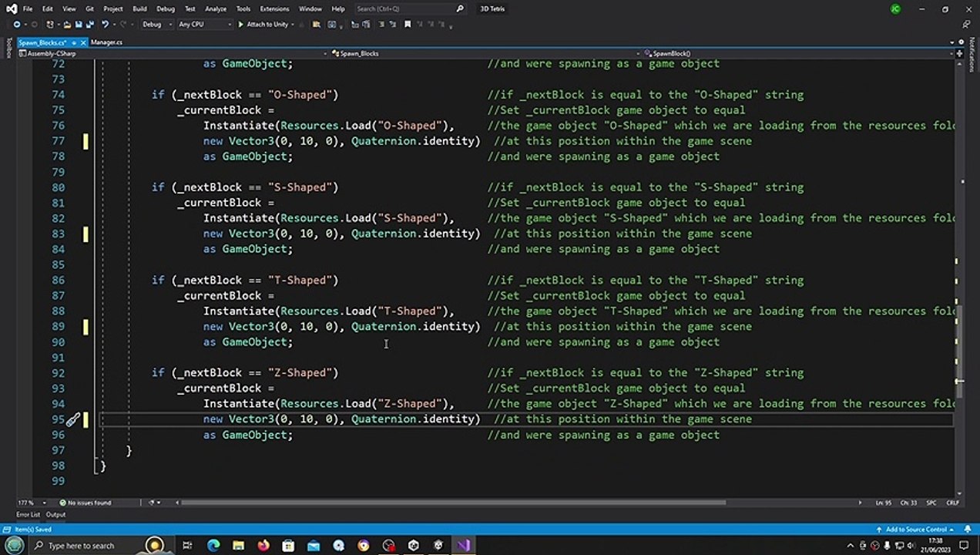This screenshot has width=980, height=555.
Task: Click the split editor window button
Action: [x=959, y=54]
